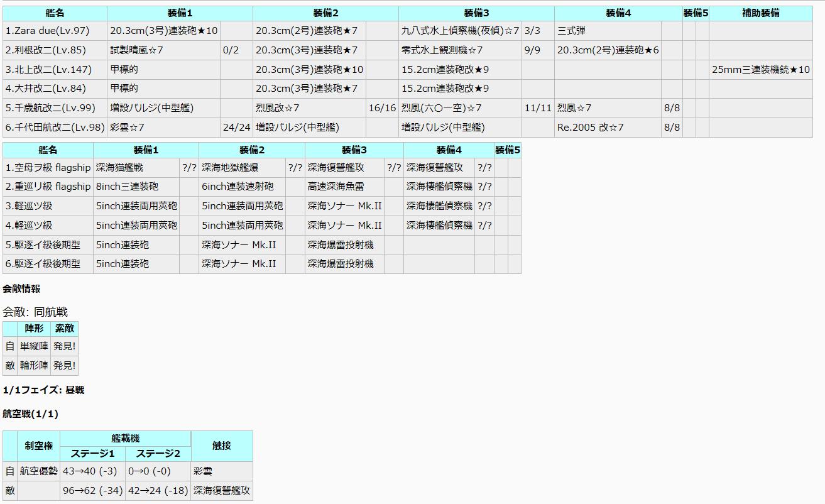
Task: Select the 触接 column header
Action: [x=222, y=446]
